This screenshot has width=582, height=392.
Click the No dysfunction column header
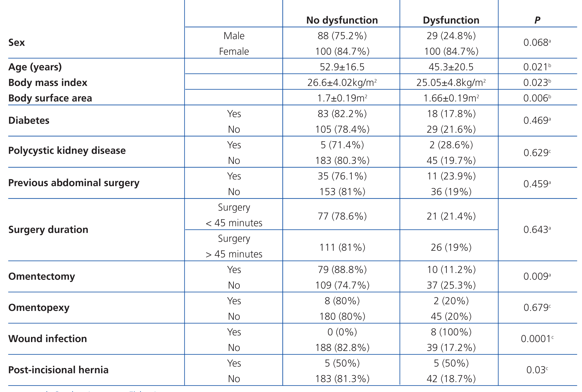click(x=342, y=20)
